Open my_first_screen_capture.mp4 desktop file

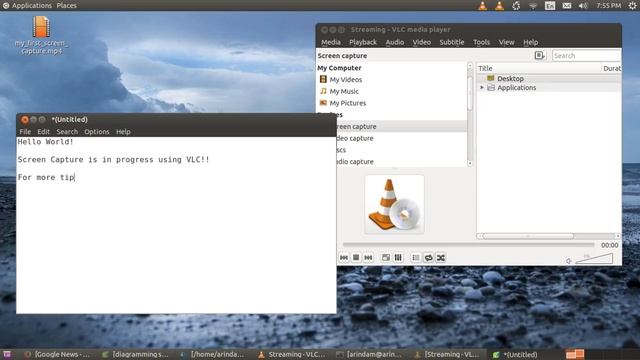pyautogui.click(x=41, y=35)
